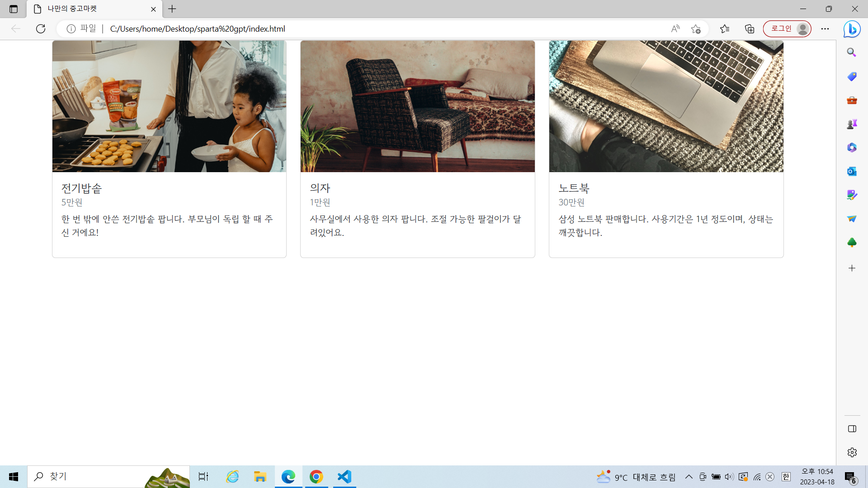868x488 pixels.
Task: Open Settings and more ellipsis menu
Action: tap(825, 29)
